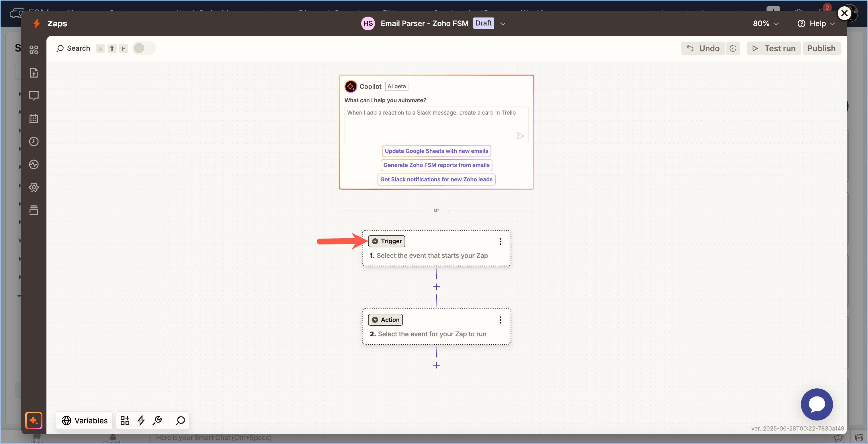Add step between Trigger and Action
Screen dimensions: 868x444
(x=436, y=287)
